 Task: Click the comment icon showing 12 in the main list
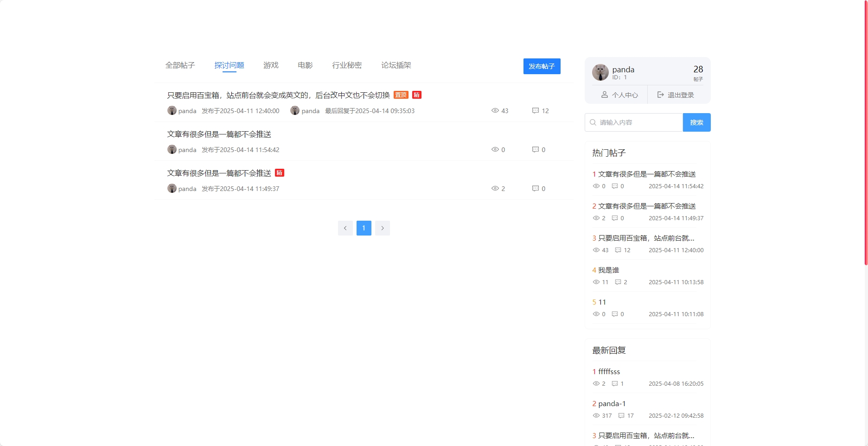pyautogui.click(x=535, y=111)
